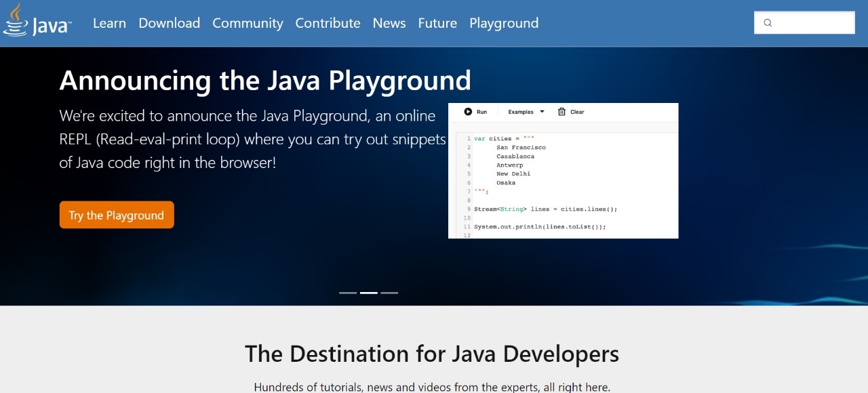Click the Java logo in the header
Viewport: 868px width, 393px height.
[37, 22]
